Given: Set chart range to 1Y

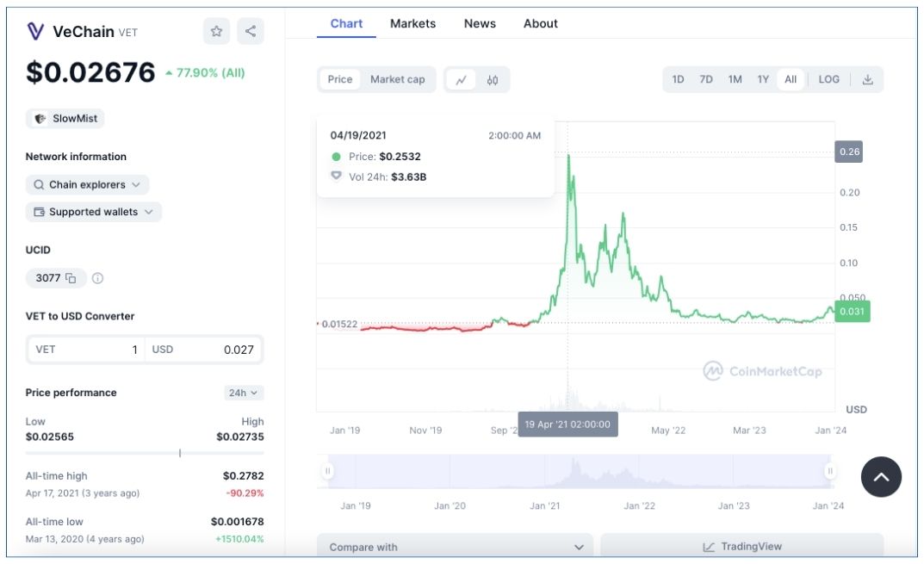Looking at the screenshot, I should pos(763,79).
